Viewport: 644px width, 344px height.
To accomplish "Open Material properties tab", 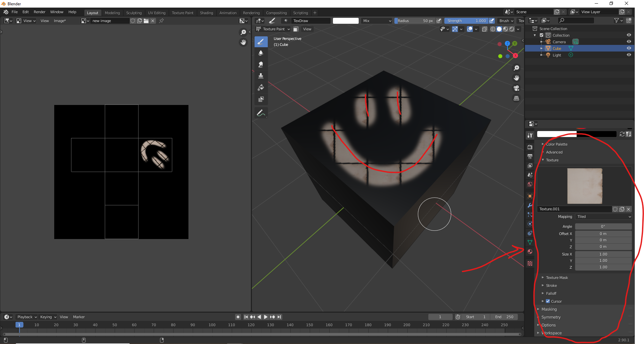I will tap(530, 252).
